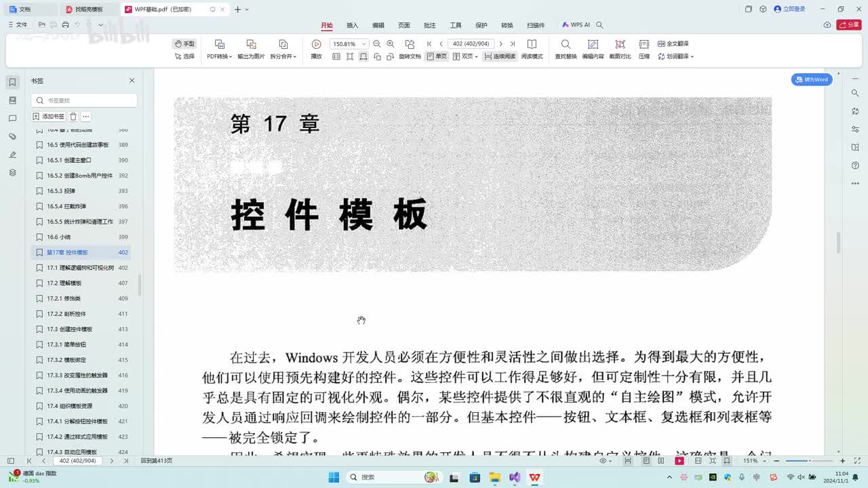This screenshot has width=868, height=488.
Task: Click 立即登录 login button
Action: click(x=790, y=9)
